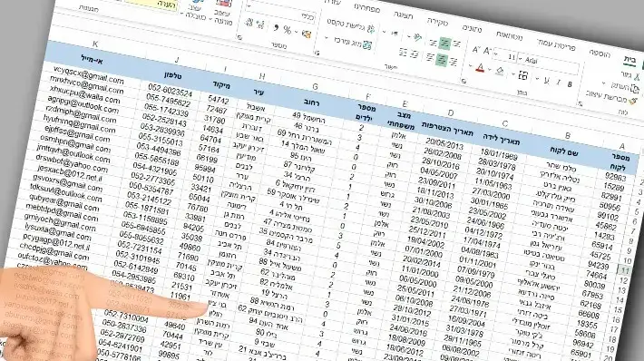The height and width of the screenshot is (361, 644).
Task: Select the highlighted horizontal Center align icon
Action: [441, 60]
